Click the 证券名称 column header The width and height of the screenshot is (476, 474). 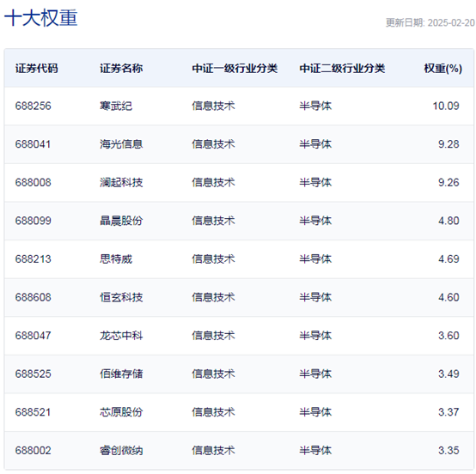click(121, 69)
